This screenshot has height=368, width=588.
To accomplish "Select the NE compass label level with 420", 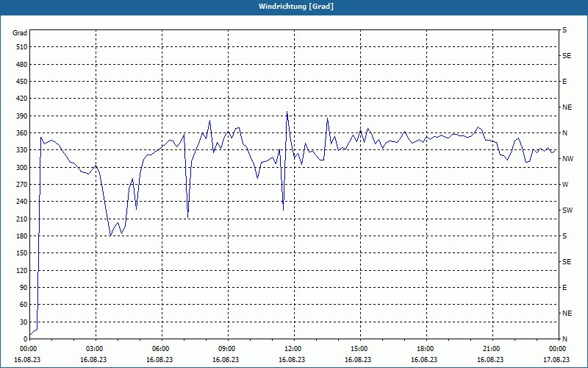I will pos(567,107).
